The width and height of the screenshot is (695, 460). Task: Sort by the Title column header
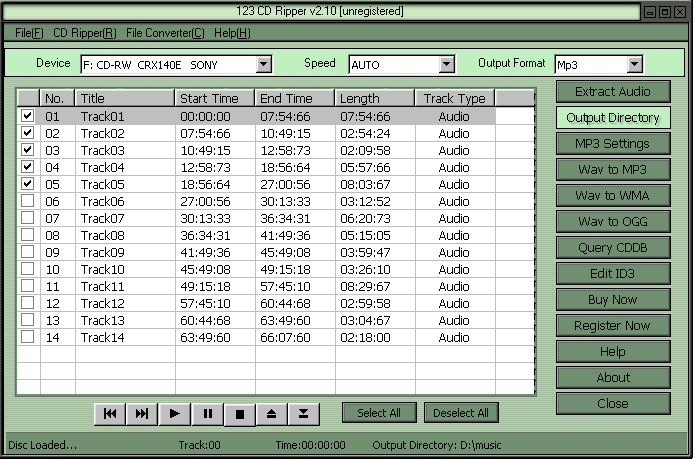tap(125, 98)
